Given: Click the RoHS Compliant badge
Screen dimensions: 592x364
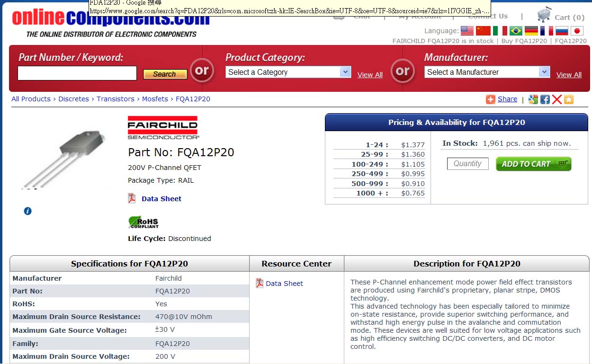Looking at the screenshot, I should click(x=143, y=222).
